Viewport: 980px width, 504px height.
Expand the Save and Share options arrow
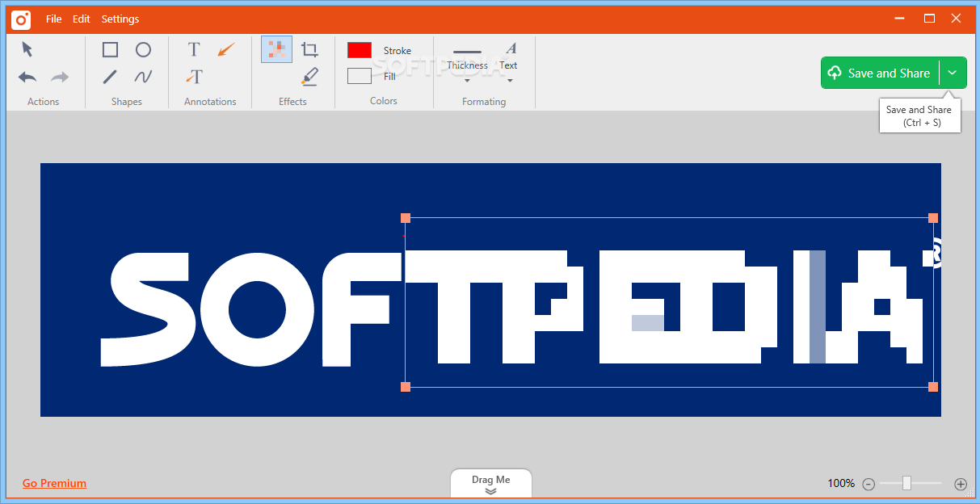[x=953, y=73]
